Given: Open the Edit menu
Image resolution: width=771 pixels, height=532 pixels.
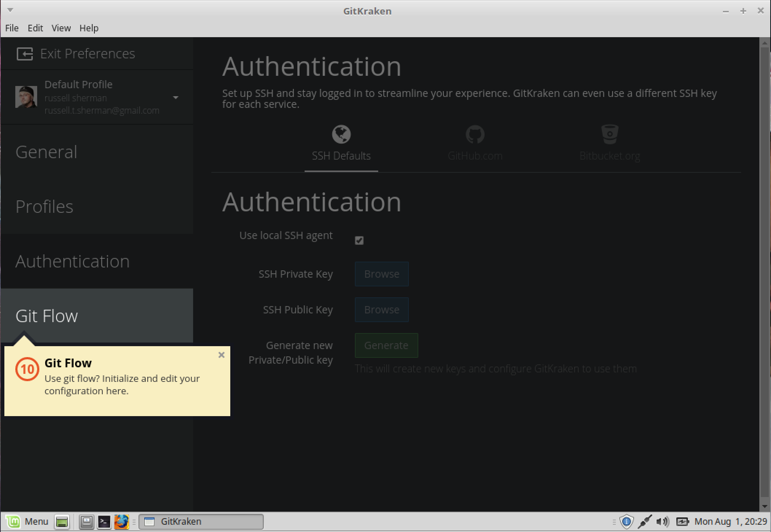Looking at the screenshot, I should coord(35,28).
